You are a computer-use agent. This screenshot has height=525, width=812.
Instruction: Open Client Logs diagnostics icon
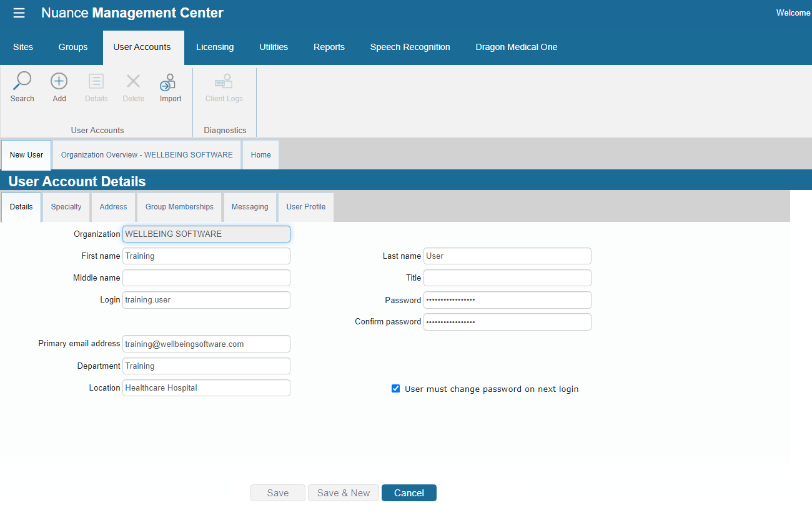click(x=224, y=81)
